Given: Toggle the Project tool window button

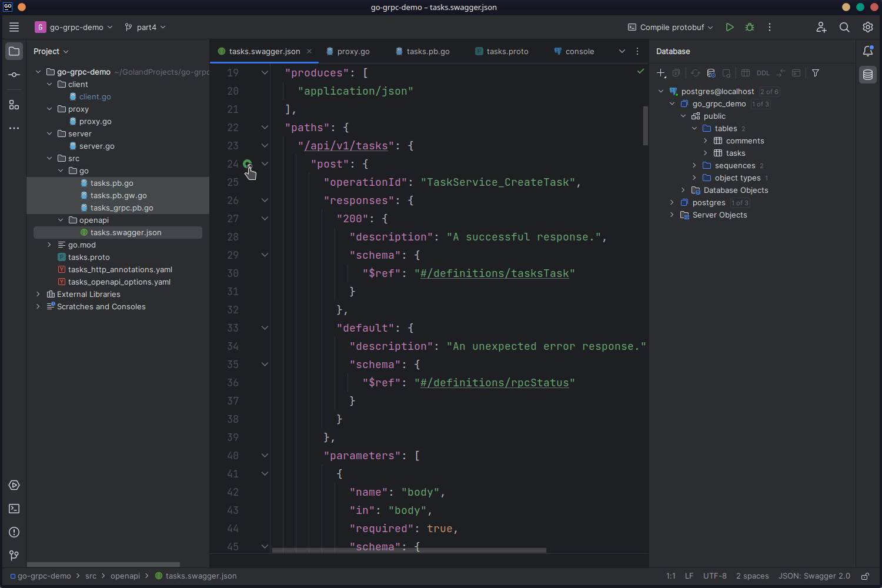Looking at the screenshot, I should pos(14,51).
